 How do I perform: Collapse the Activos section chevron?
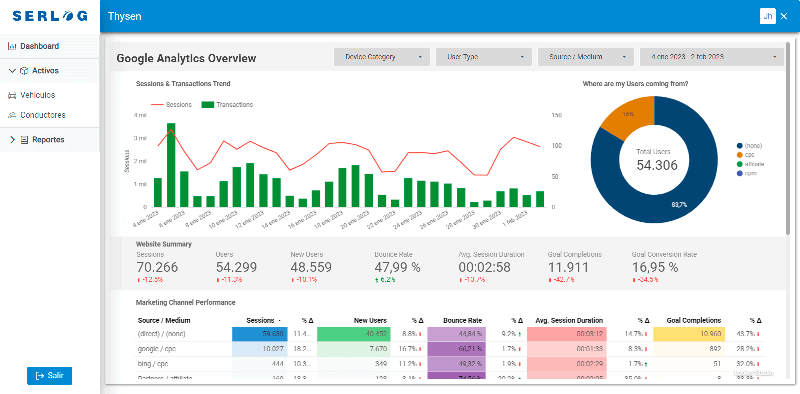[x=12, y=71]
